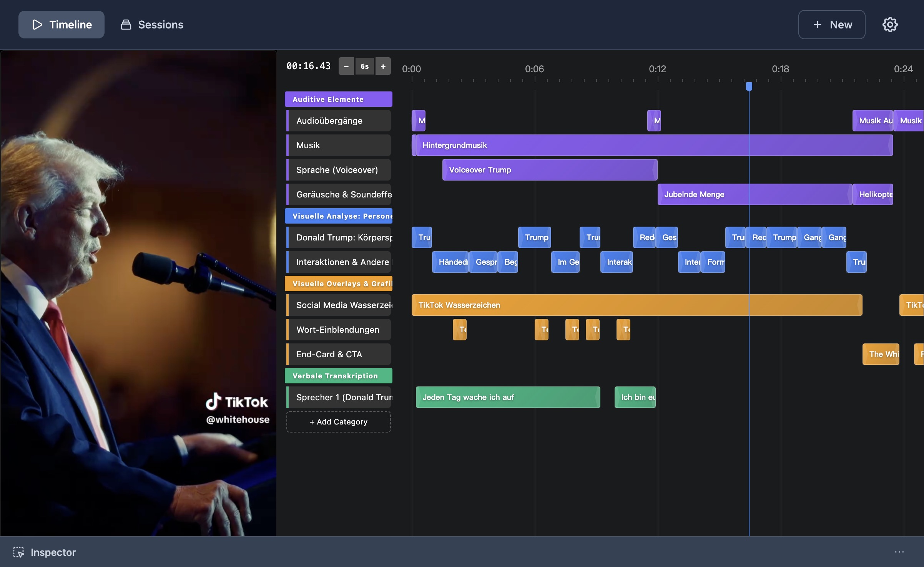Viewport: 924px width, 567px height.
Task: Click the Inspector panel icon
Action: [19, 552]
